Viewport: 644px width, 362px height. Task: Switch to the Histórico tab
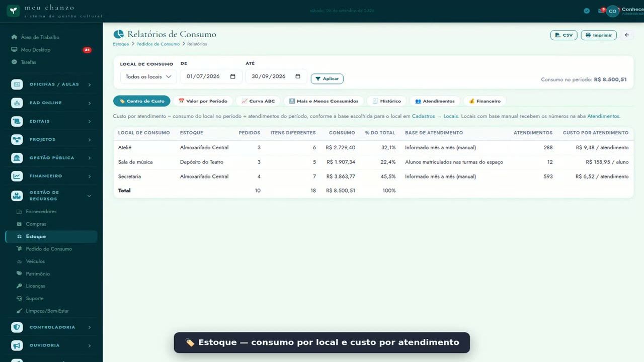pos(386,101)
